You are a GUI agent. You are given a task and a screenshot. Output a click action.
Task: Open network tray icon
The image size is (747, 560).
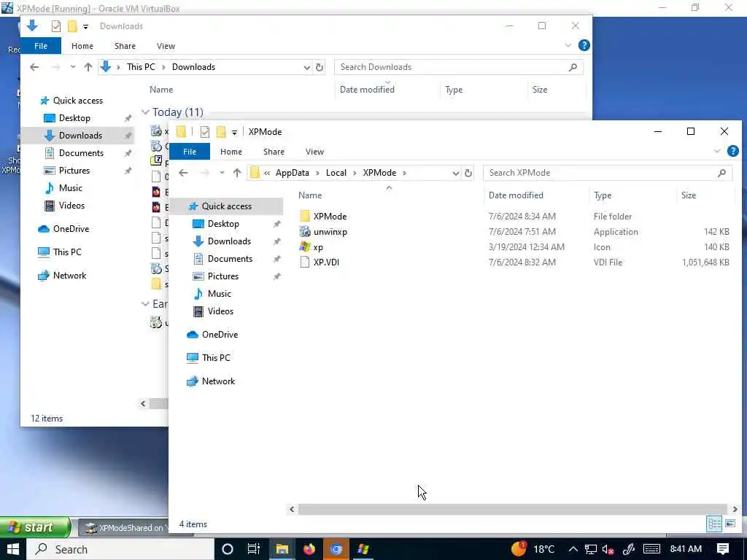(591, 550)
